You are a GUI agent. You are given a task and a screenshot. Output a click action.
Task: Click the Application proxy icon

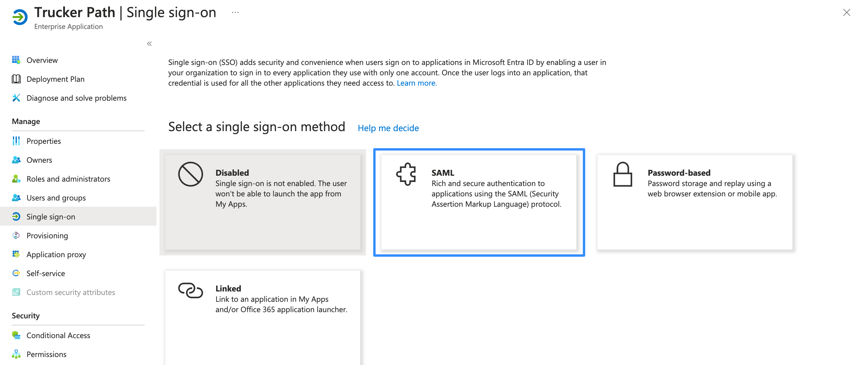coord(16,254)
